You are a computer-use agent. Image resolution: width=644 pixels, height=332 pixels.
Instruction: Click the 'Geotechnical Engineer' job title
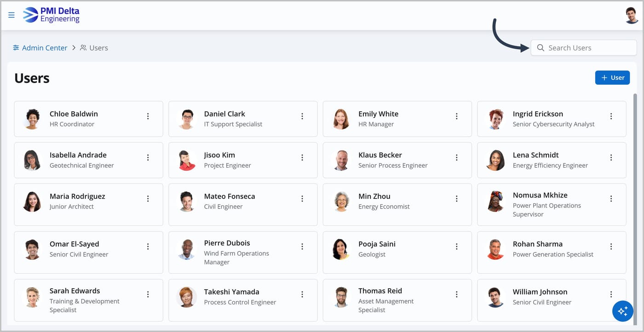click(82, 166)
